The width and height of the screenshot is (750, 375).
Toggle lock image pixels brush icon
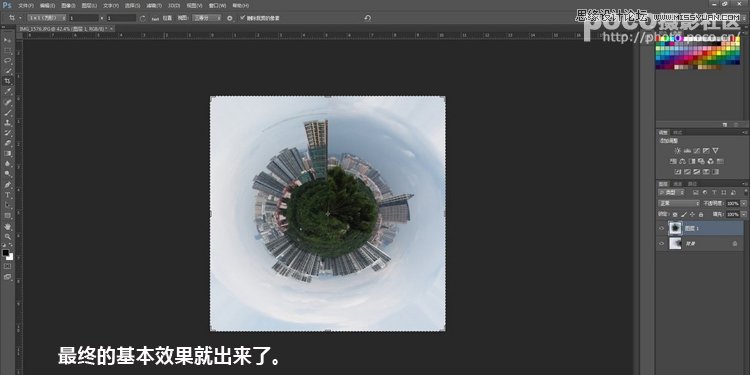tap(684, 215)
